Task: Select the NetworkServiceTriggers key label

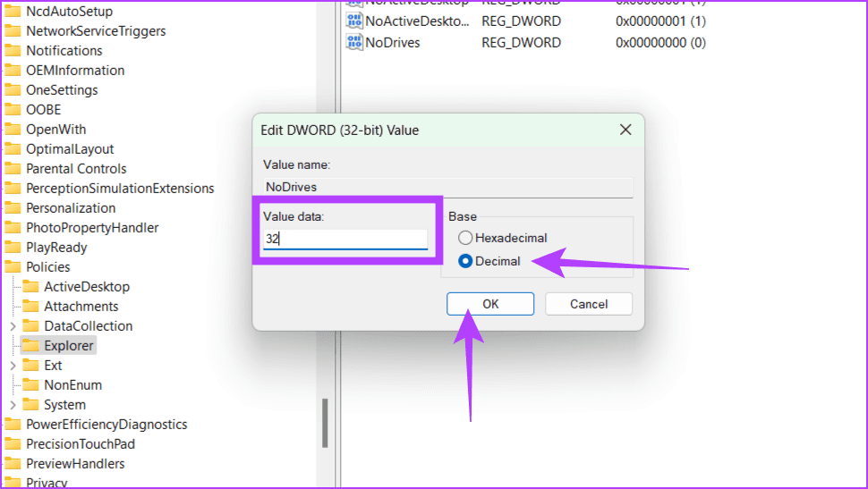Action: [x=96, y=31]
